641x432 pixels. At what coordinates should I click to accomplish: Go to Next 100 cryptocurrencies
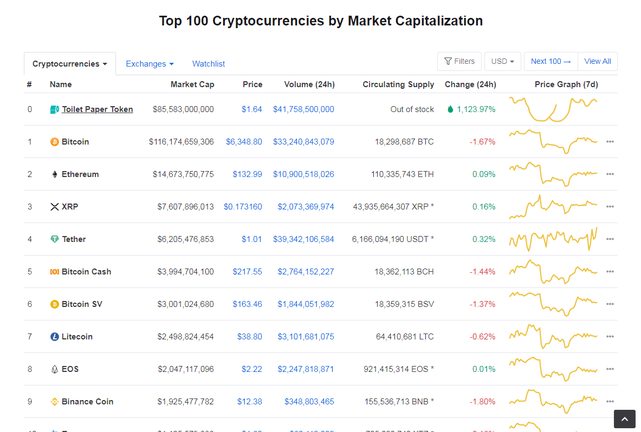(551, 61)
